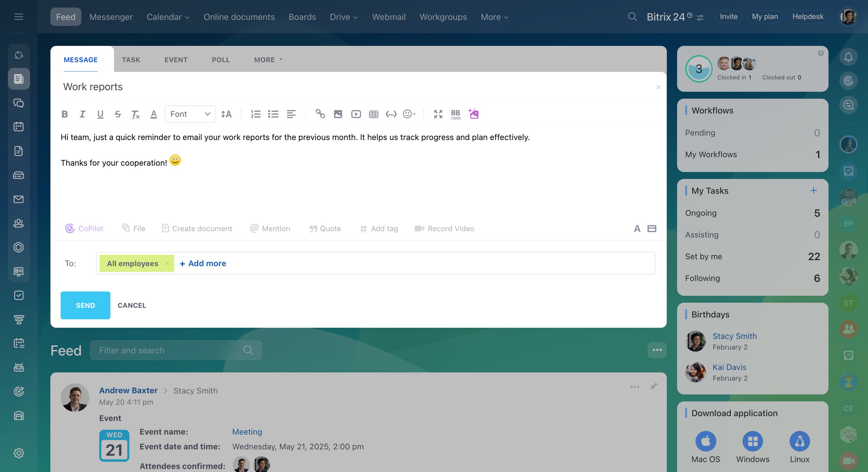Screen dimensions: 868x472
Task: Remove All employees recipient
Action: pyautogui.click(x=167, y=263)
